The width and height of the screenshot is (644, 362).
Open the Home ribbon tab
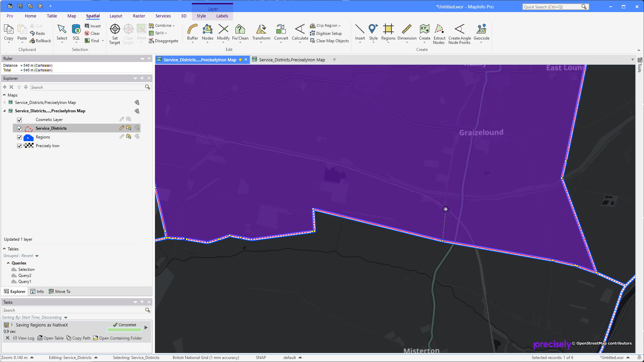click(x=31, y=16)
